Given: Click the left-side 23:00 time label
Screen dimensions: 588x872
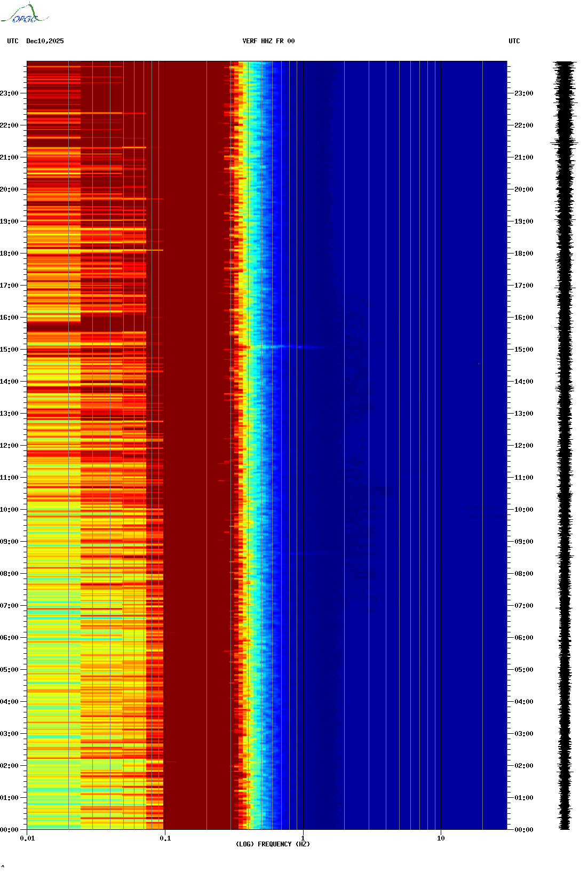Looking at the screenshot, I should tap(9, 93).
